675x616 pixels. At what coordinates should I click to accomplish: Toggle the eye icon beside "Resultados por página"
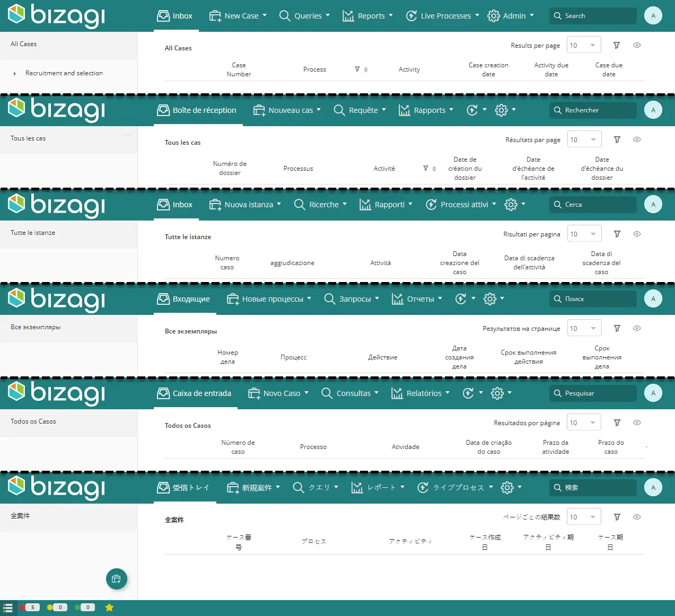[637, 423]
